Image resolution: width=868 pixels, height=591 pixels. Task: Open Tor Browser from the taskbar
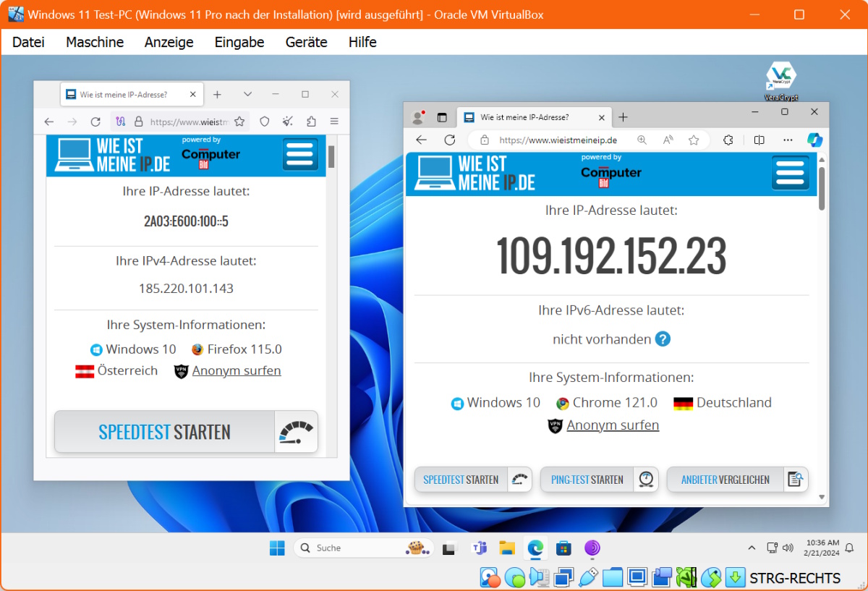592,548
